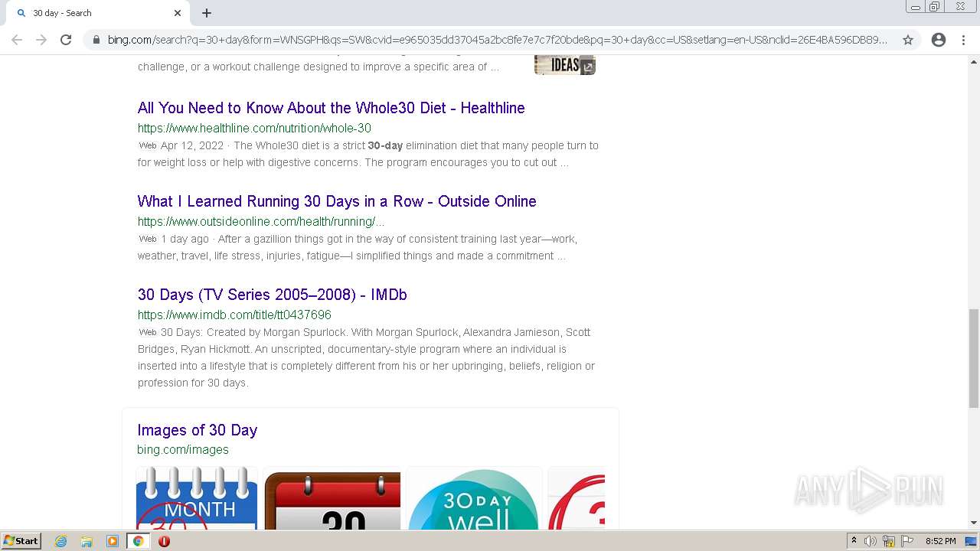Image resolution: width=980 pixels, height=551 pixels.
Task: Open healthline.com/nutrition/whole-30 URL
Action: click(254, 128)
